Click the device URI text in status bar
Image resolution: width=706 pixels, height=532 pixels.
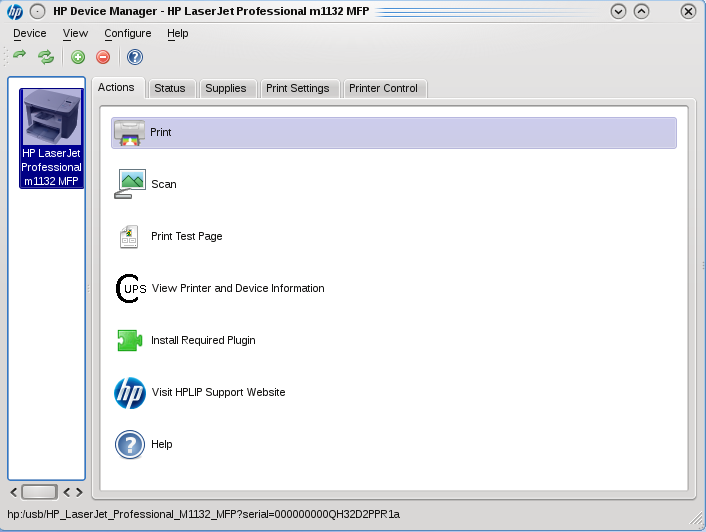pos(204,514)
